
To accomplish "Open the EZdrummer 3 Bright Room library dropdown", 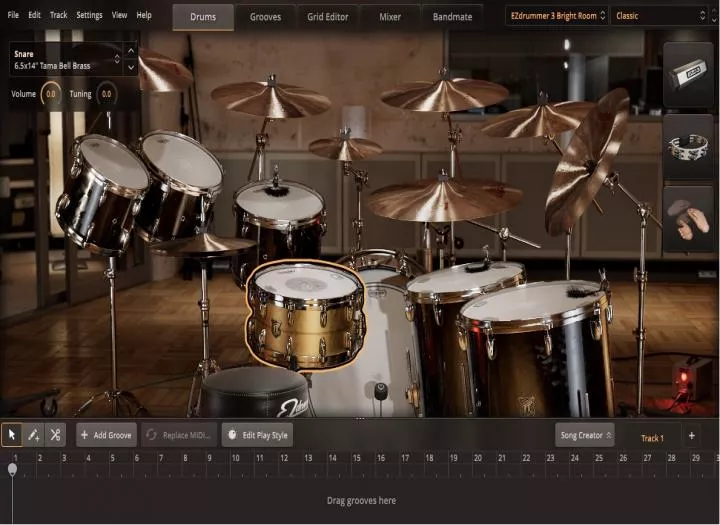I will [x=557, y=16].
